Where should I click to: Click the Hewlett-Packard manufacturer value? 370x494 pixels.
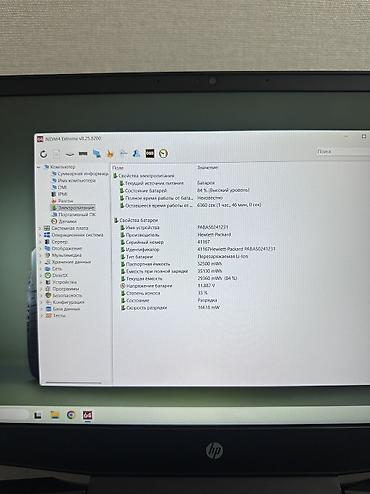[214, 235]
